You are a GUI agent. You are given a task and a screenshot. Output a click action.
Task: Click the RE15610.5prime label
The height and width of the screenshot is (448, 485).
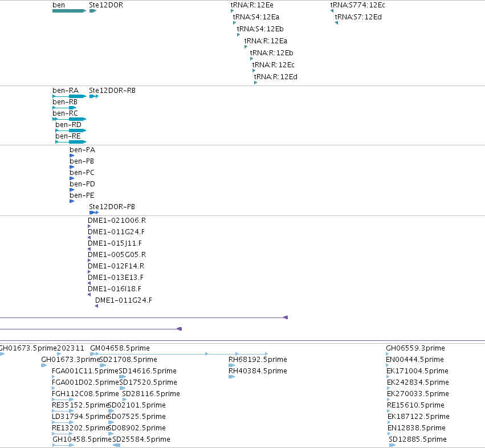coord(415,405)
